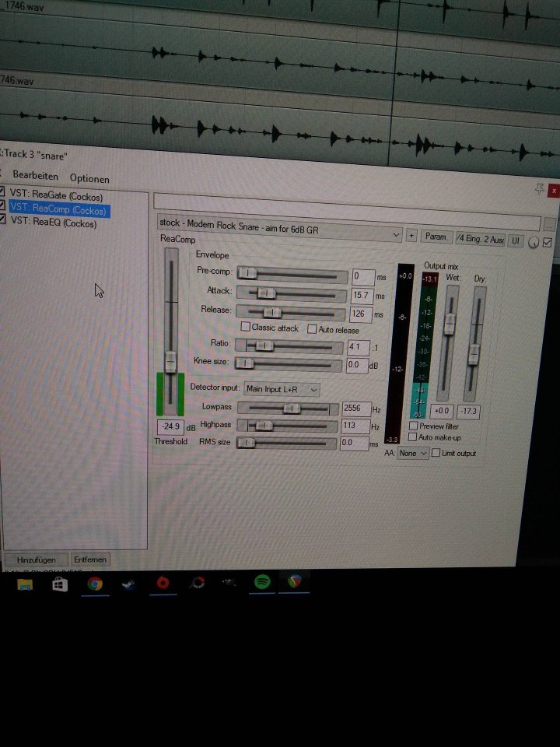
Task: Click the Pre-comp value field showing 0
Action: point(363,277)
